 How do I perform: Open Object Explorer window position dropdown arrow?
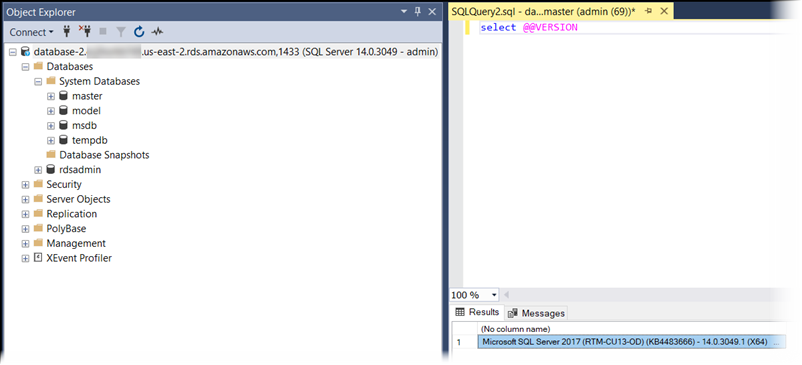coord(404,12)
